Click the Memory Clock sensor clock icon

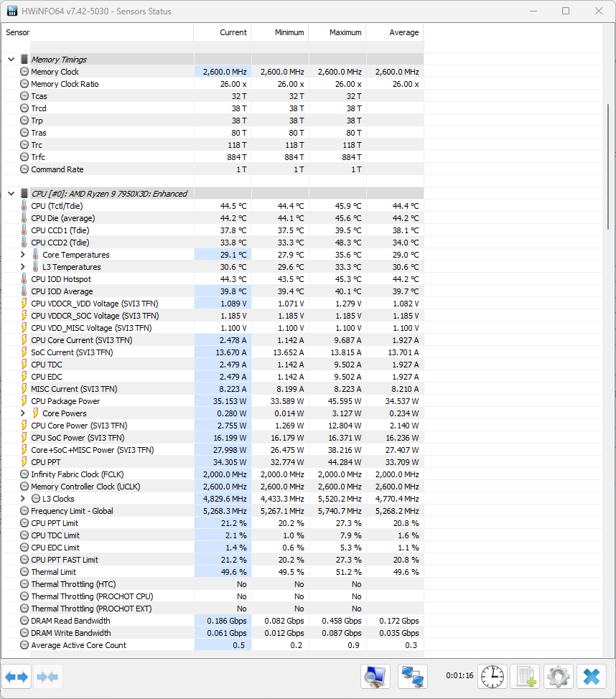click(24, 71)
